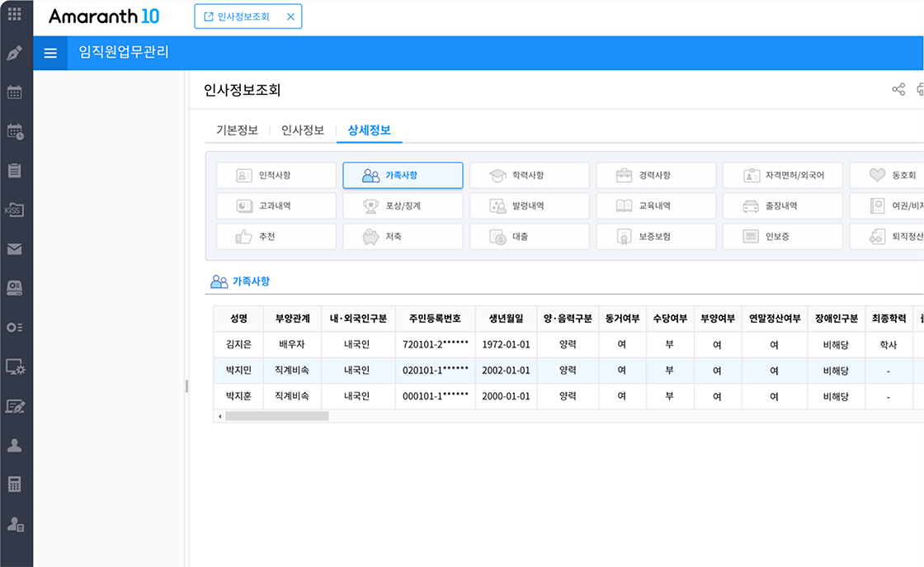
Task: Open the 출장내역 category
Action: pos(783,206)
